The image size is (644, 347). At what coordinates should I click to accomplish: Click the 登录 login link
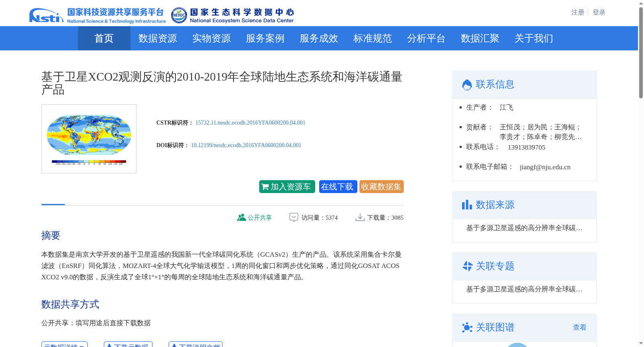tap(599, 12)
